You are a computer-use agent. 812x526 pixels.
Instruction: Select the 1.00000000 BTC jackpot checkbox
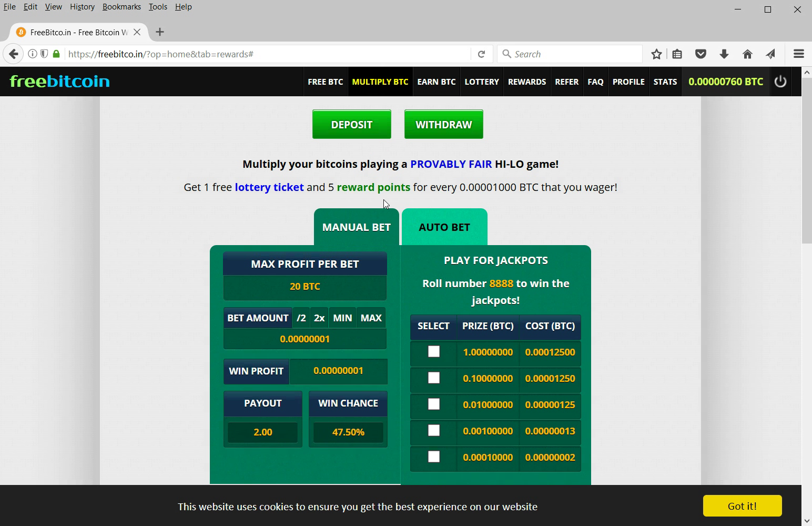coord(434,352)
